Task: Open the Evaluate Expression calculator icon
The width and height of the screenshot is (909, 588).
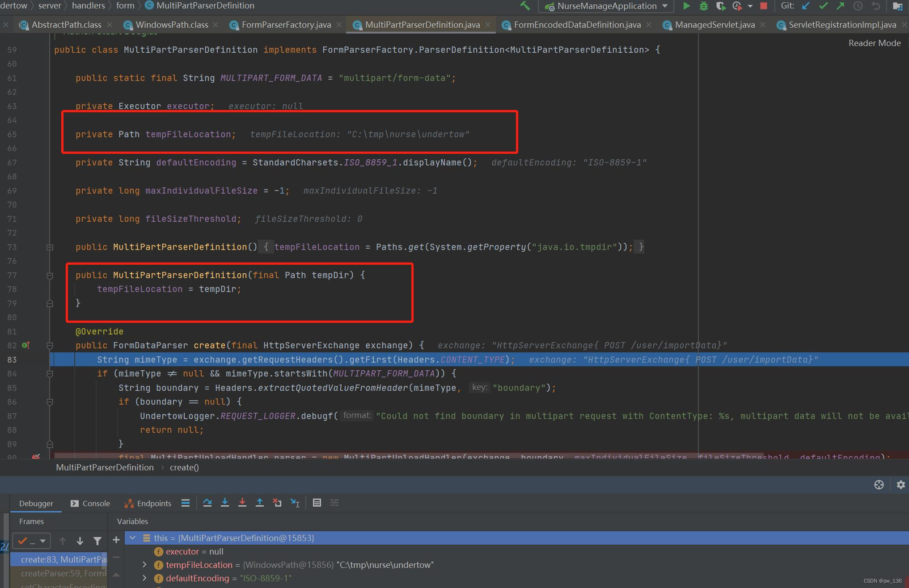Action: point(317,503)
